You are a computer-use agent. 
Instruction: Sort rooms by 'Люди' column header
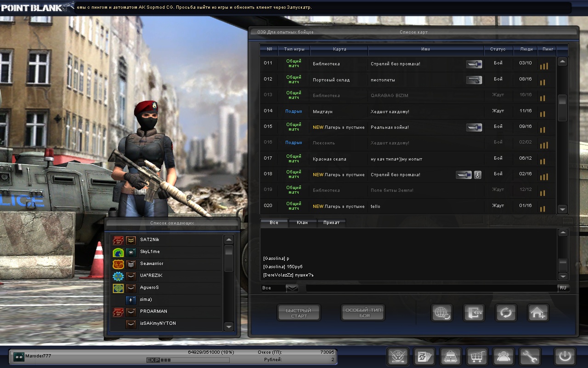coord(526,49)
